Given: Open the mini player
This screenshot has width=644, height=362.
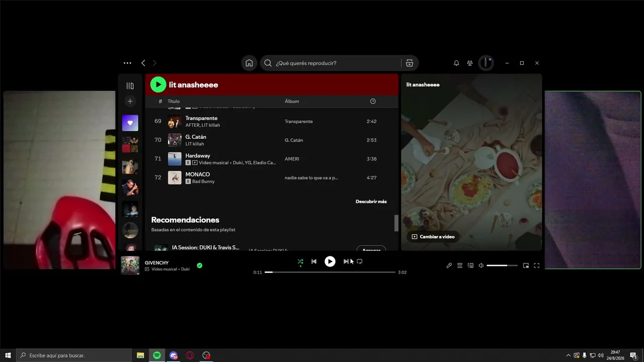Looking at the screenshot, I should 526,265.
